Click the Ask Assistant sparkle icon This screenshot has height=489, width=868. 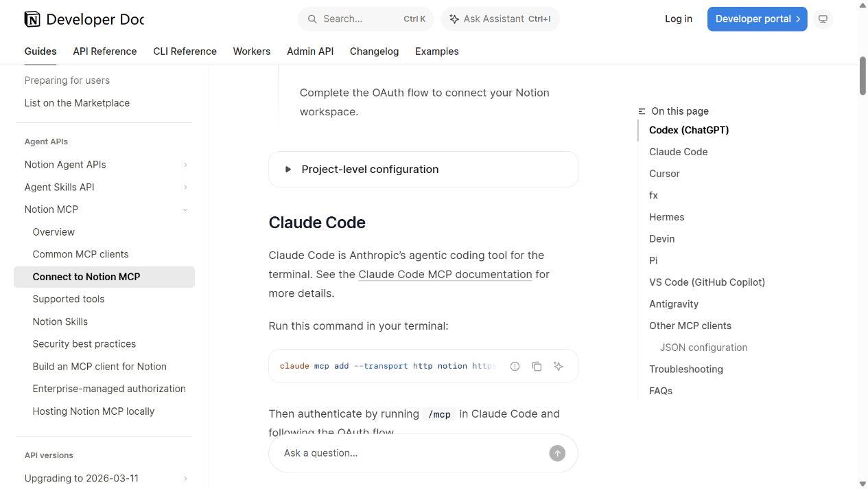point(454,19)
